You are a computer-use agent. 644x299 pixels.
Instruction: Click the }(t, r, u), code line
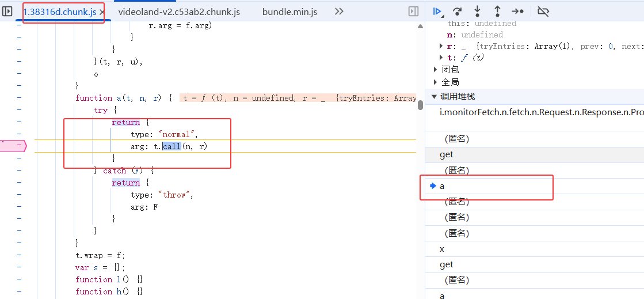(118, 62)
